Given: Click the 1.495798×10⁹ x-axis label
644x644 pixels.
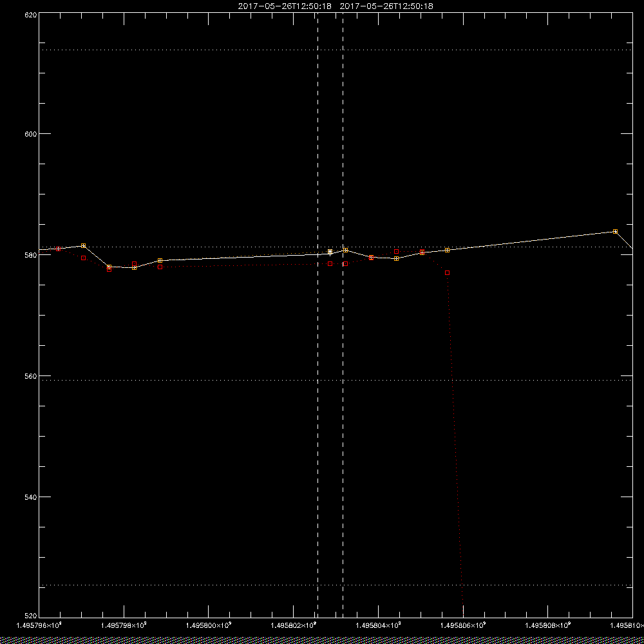Looking at the screenshot, I should coord(124,625).
